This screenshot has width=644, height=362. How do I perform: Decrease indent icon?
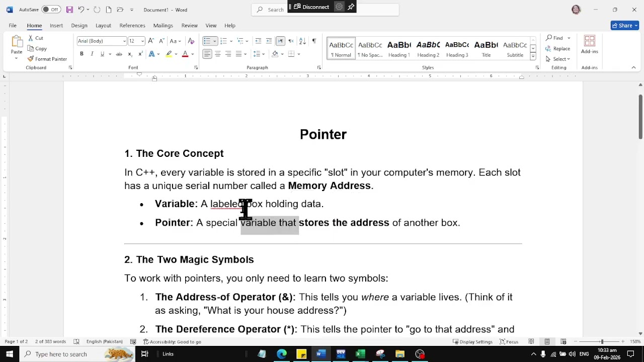coord(258,41)
